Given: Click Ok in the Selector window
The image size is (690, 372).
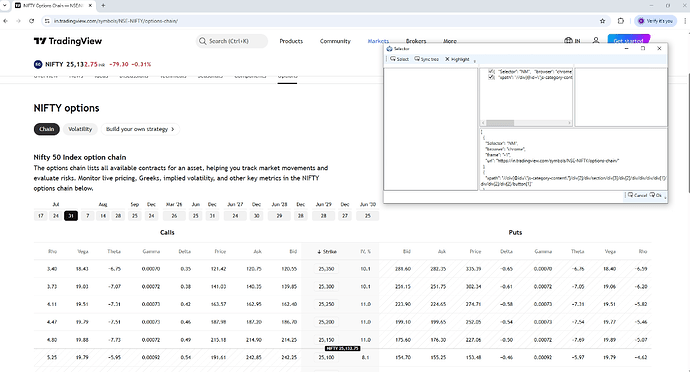Looking at the screenshot, I should pyautogui.click(x=656, y=195).
